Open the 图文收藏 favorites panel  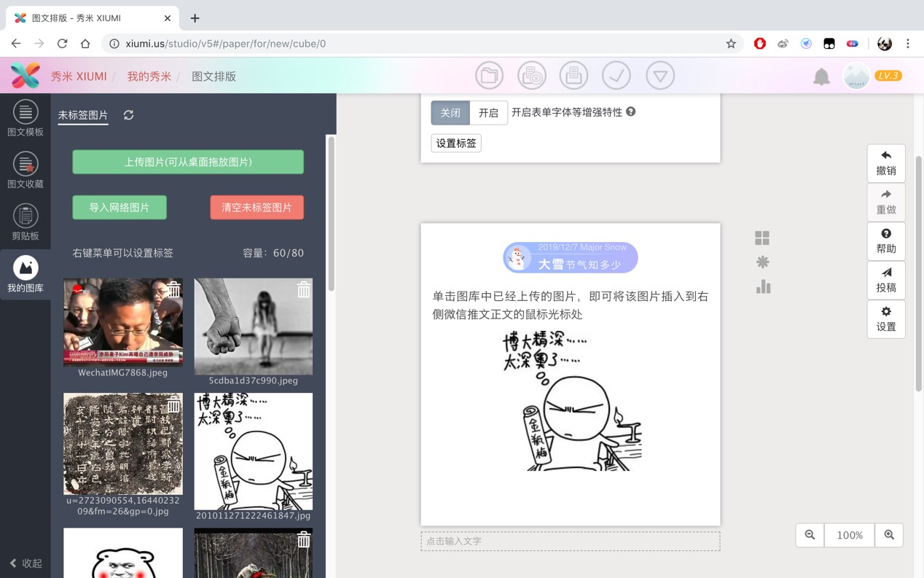pyautogui.click(x=25, y=171)
